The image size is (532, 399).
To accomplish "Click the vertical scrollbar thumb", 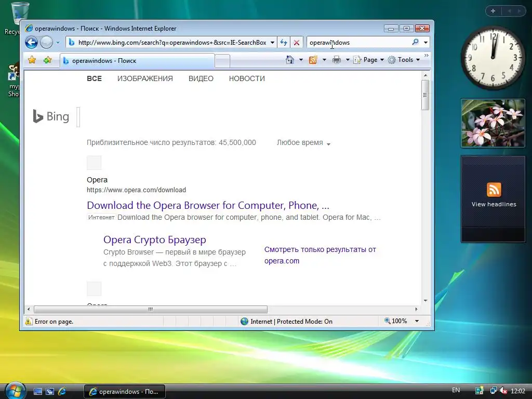I will click(425, 95).
